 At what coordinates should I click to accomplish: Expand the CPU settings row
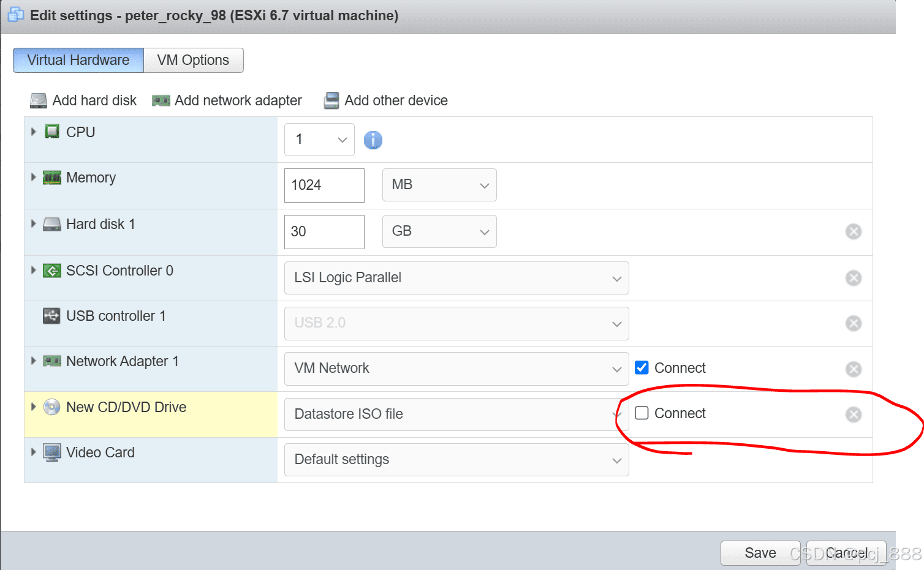point(34,132)
